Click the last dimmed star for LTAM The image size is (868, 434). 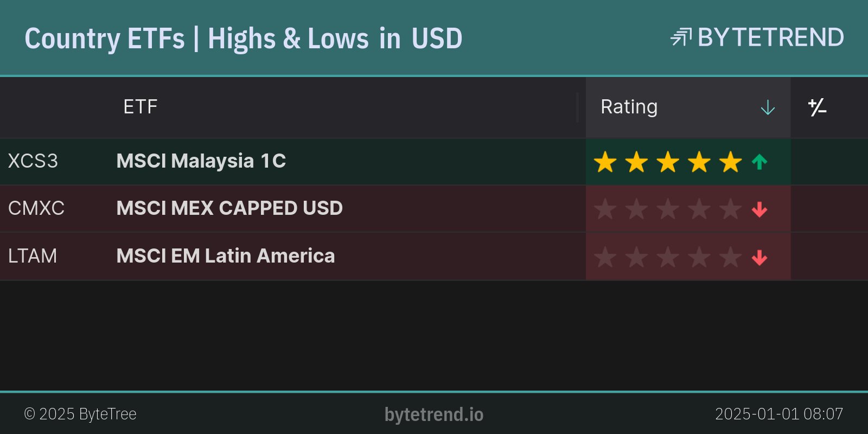tap(731, 257)
